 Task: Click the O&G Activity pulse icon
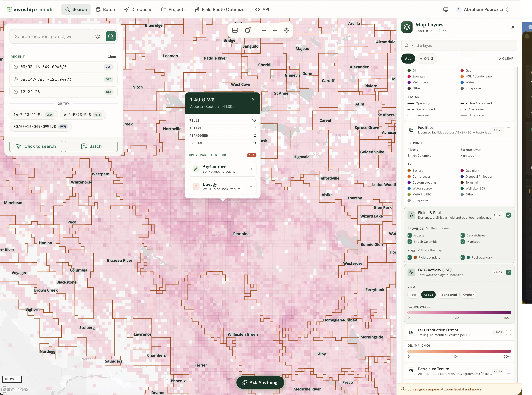[x=411, y=272]
